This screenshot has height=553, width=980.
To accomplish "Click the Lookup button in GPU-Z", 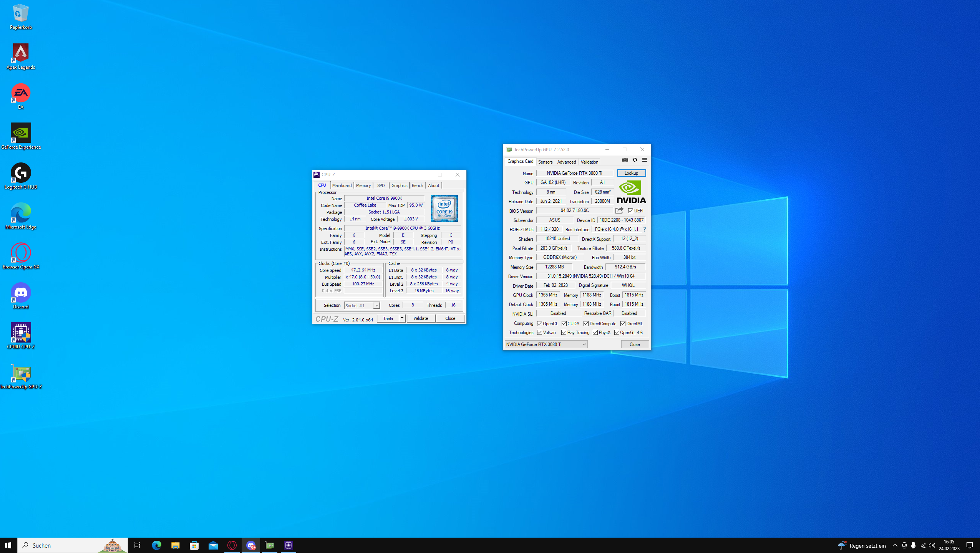I will [631, 173].
